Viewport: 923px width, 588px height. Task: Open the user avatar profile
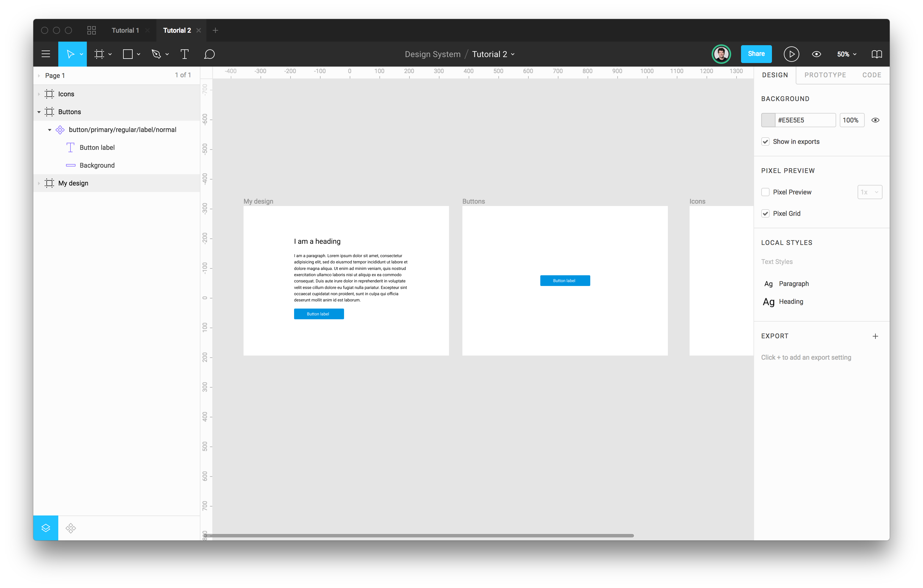[721, 54]
